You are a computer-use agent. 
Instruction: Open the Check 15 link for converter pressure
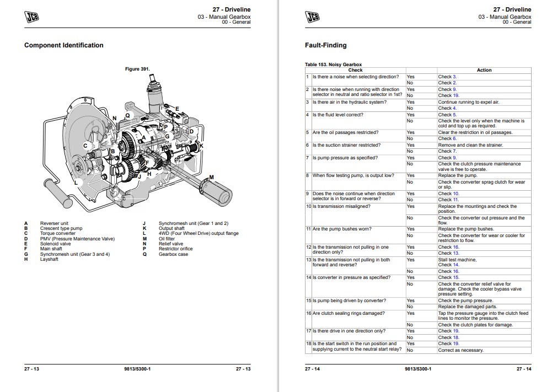click(x=449, y=277)
